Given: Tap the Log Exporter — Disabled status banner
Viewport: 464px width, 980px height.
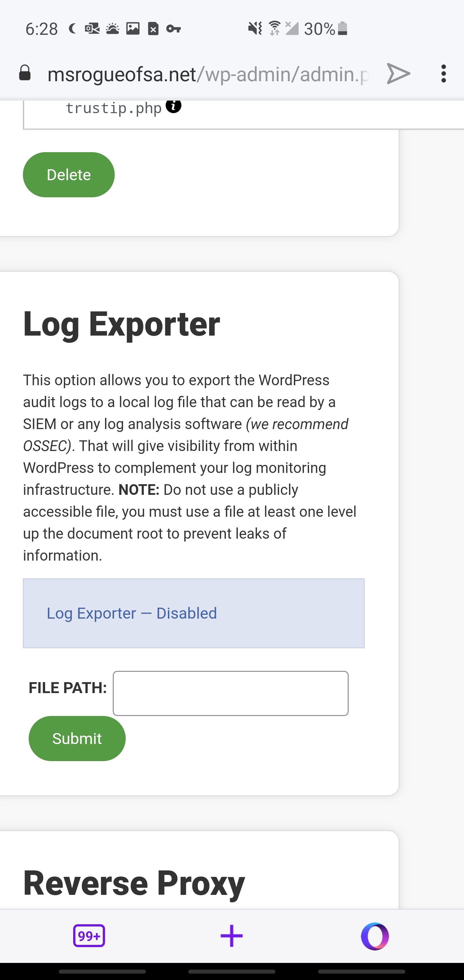Looking at the screenshot, I should [194, 613].
